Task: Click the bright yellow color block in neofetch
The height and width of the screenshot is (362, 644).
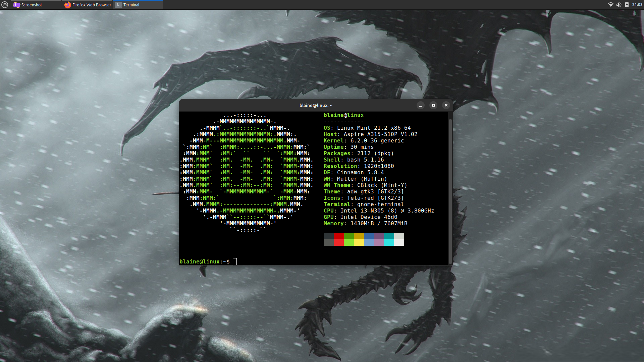Action: click(x=359, y=242)
